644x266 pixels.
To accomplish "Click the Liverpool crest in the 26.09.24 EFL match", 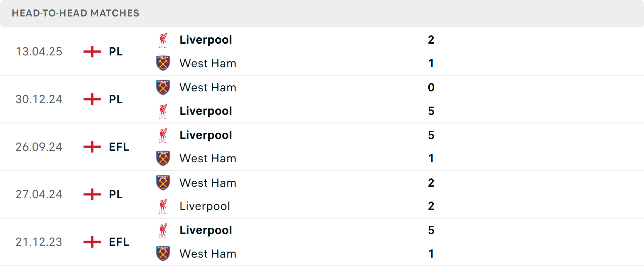I will pyautogui.click(x=163, y=135).
